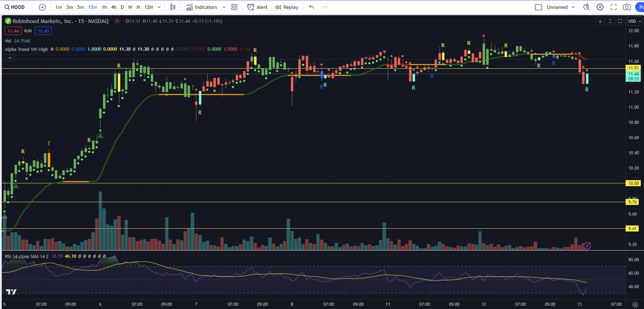
Task: Select the daily D timeframe
Action: (x=122, y=8)
